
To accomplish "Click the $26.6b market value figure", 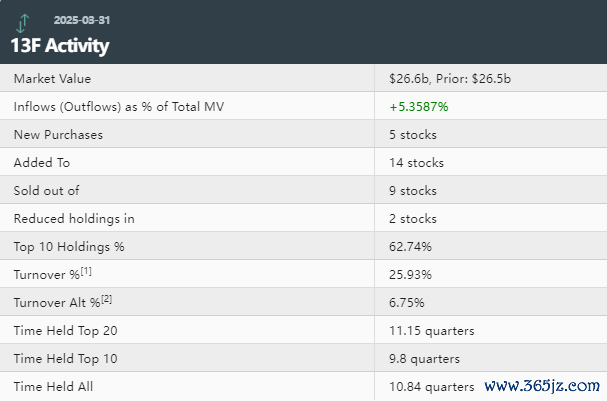I will (410, 79).
